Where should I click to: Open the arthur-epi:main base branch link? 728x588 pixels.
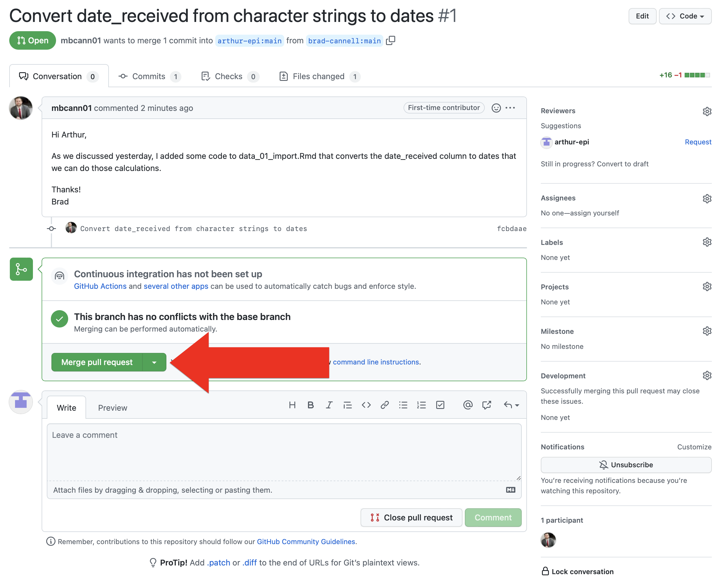tap(249, 41)
